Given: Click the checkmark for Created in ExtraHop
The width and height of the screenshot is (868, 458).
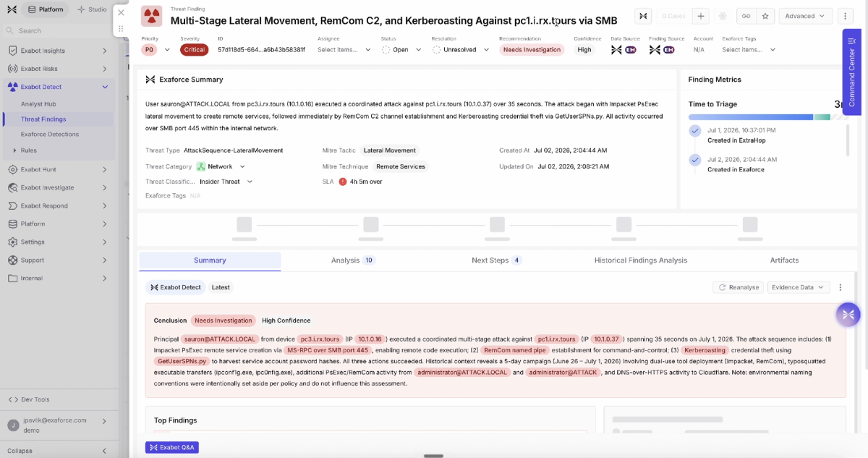Looking at the screenshot, I should tap(695, 131).
